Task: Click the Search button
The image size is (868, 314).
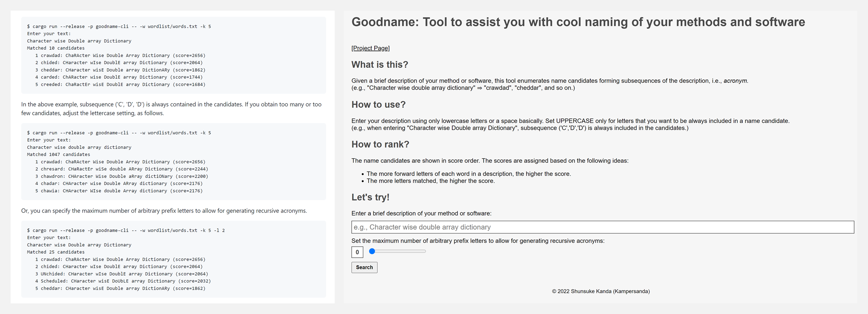Action: point(364,267)
